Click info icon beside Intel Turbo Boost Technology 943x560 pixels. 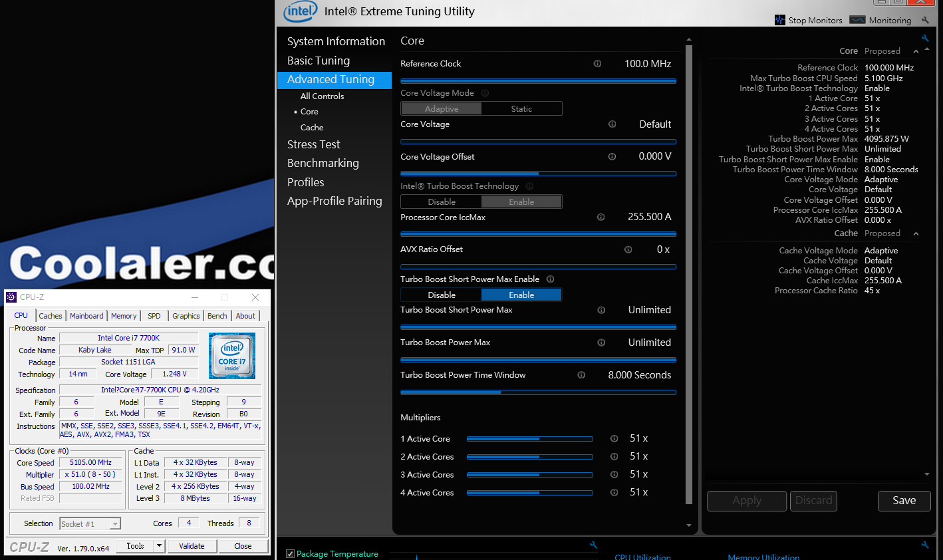point(530,186)
